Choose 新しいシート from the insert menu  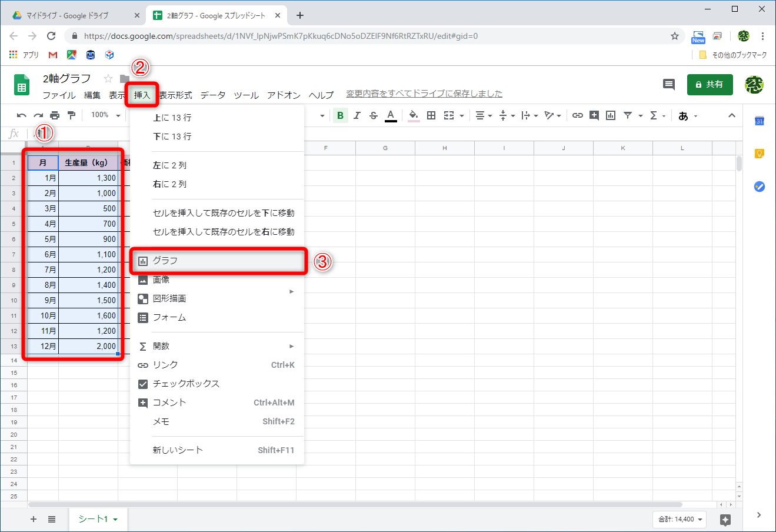pos(217,450)
